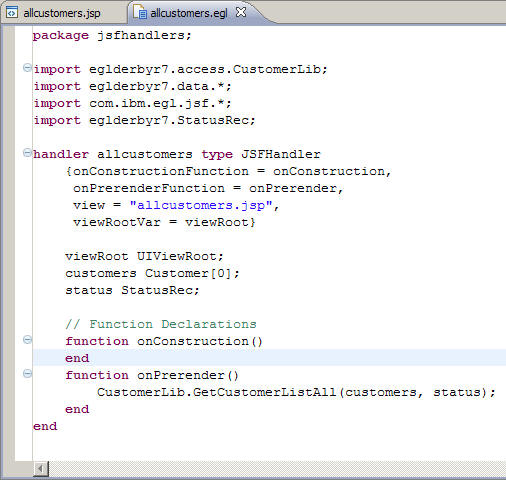The image size is (506, 480).
Task: Click the EGL file icon on allcustomers.egl tab
Action: tap(140, 13)
